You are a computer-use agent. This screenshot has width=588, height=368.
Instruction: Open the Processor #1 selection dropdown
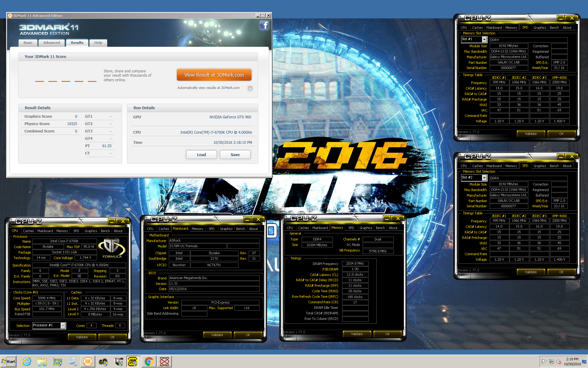(63, 326)
